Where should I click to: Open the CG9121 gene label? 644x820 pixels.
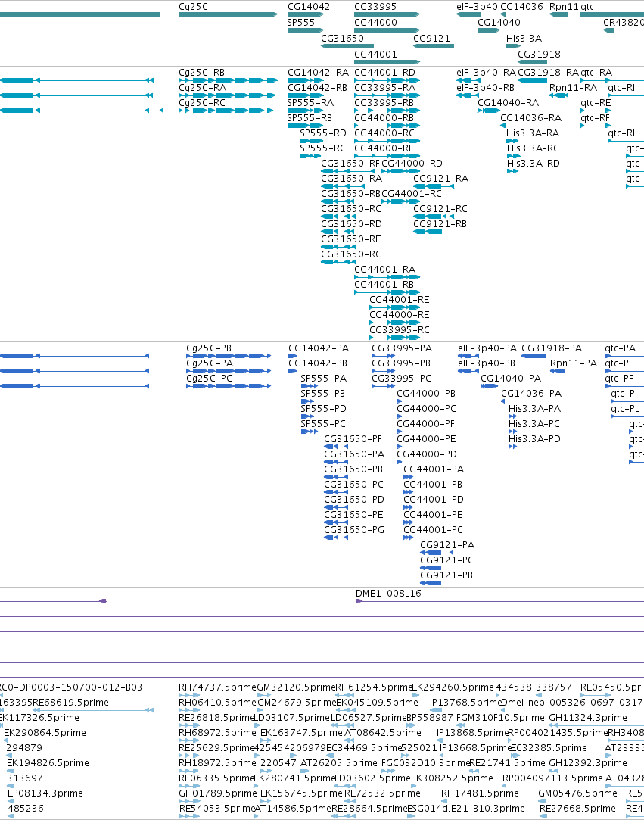[432, 38]
